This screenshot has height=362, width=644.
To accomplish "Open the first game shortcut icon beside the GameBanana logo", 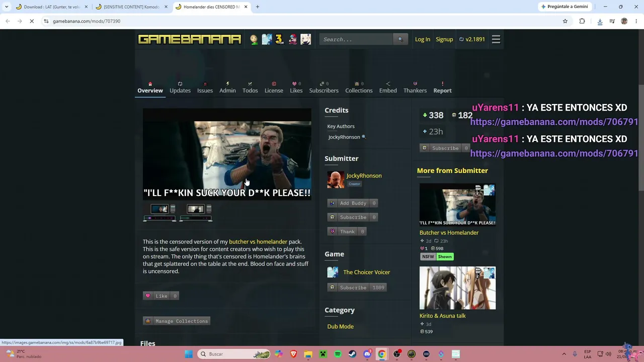I will click(254, 39).
